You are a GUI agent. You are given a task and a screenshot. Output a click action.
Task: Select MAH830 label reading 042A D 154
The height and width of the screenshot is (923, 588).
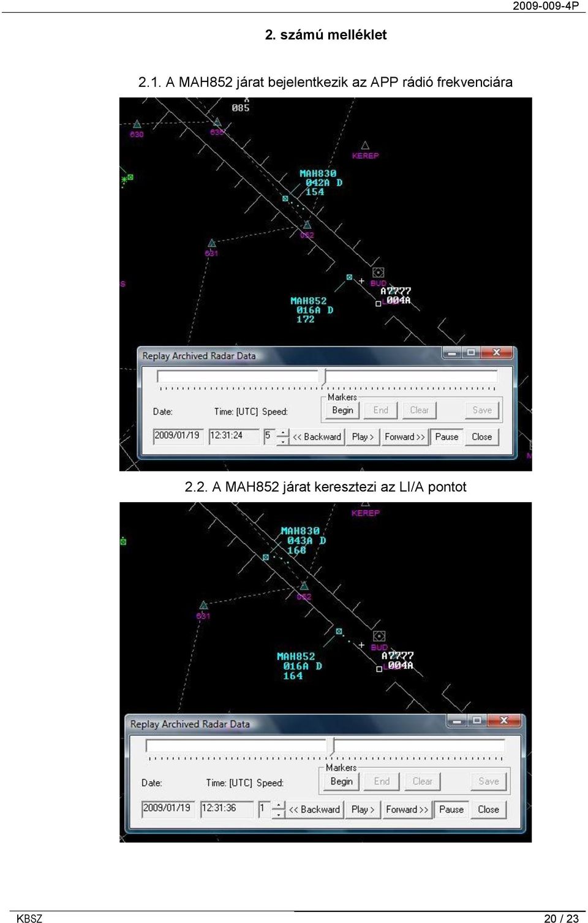(320, 183)
